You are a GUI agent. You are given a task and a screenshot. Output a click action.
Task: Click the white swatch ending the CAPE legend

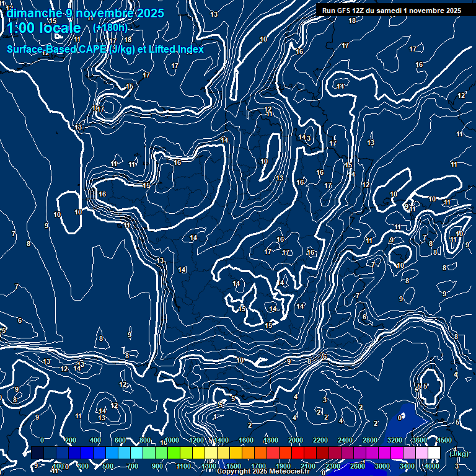[434, 452]
